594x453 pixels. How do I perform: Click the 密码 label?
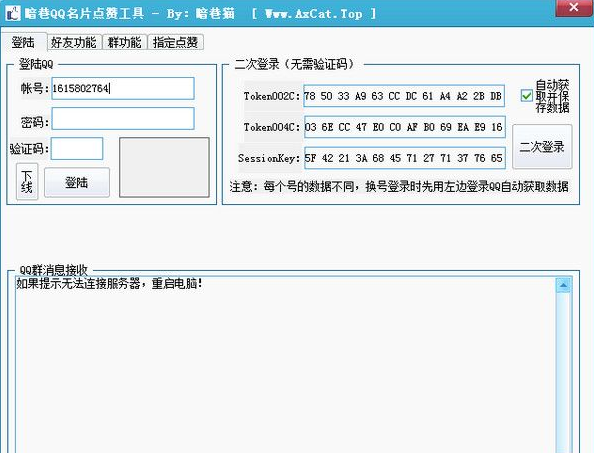point(34,122)
